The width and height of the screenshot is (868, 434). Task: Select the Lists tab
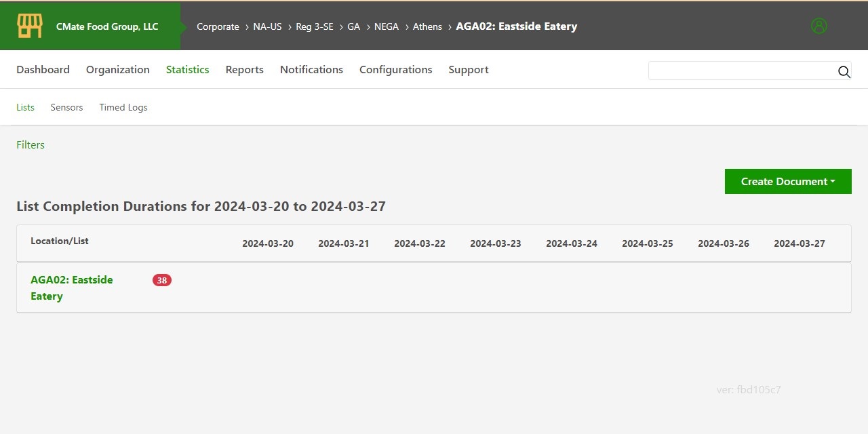click(x=25, y=107)
